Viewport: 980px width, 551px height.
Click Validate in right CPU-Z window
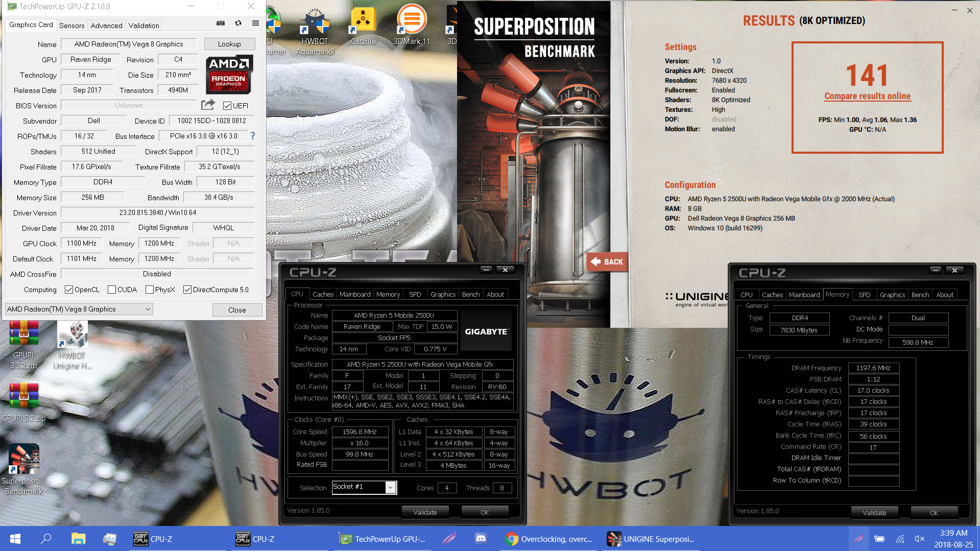[x=874, y=513]
